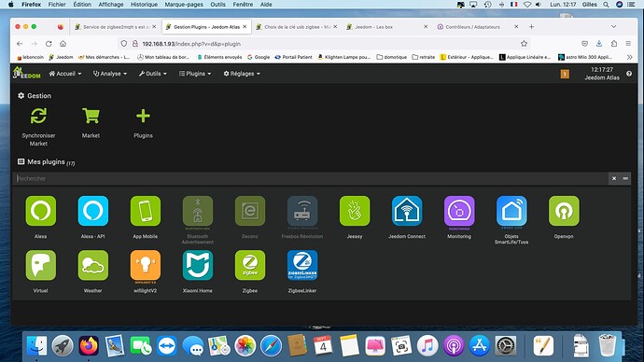Open System Preferences from the dock
Screen dimensions: 644x362
(x=506, y=345)
